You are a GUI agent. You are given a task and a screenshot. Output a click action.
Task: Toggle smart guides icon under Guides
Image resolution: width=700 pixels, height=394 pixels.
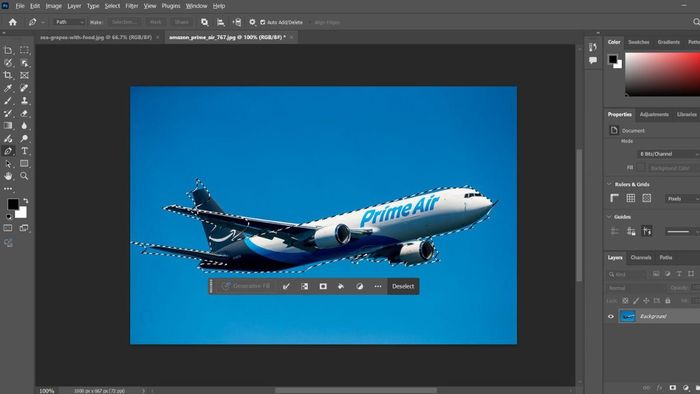point(646,231)
